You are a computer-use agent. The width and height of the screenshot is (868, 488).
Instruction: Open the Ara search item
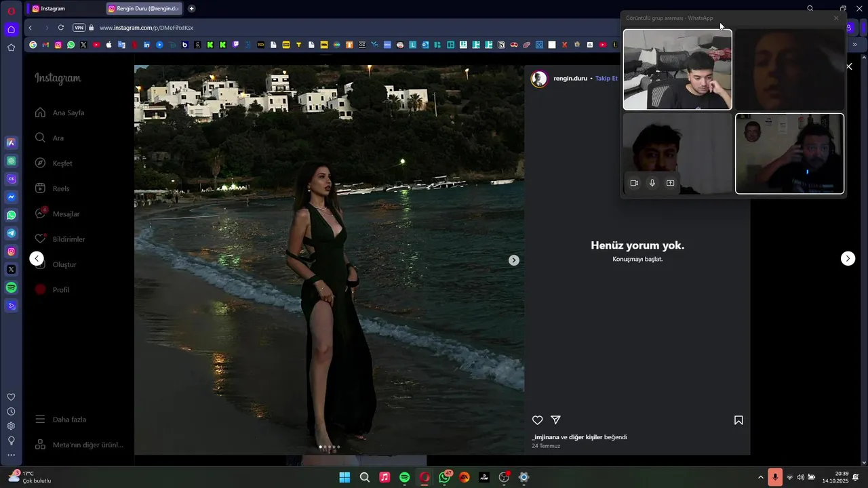click(x=50, y=138)
